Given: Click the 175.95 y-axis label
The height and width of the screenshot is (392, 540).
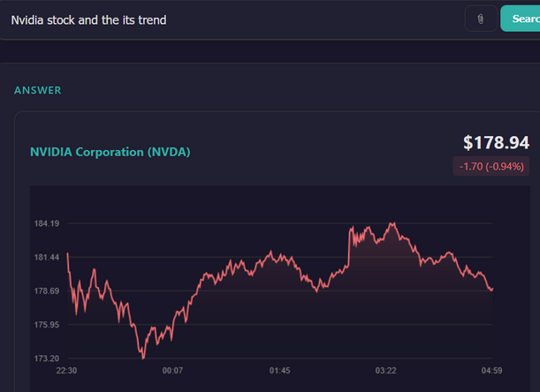Looking at the screenshot, I should [46, 325].
